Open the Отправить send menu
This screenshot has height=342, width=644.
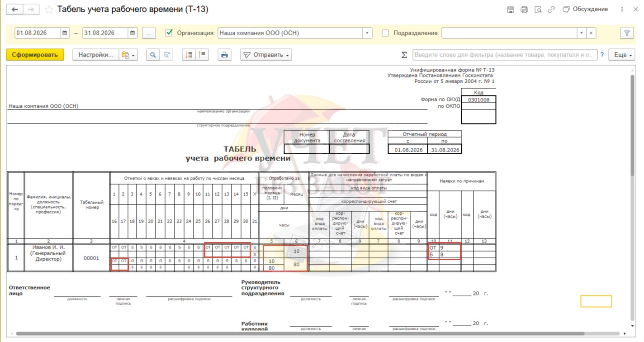tap(266, 55)
